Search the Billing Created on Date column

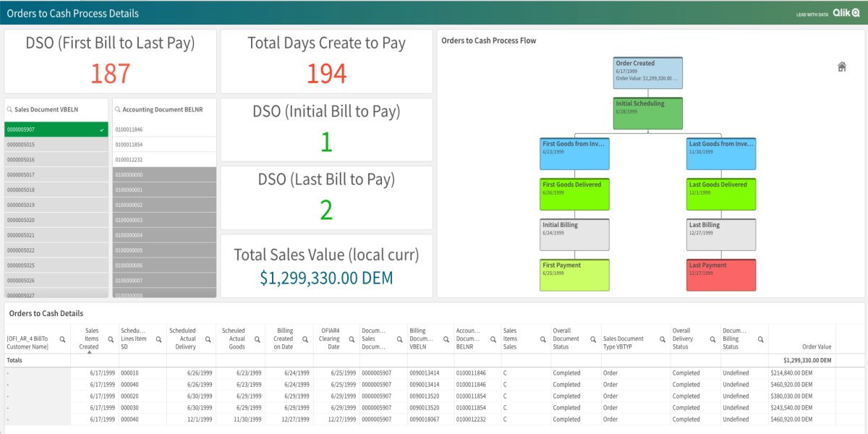coord(306,339)
